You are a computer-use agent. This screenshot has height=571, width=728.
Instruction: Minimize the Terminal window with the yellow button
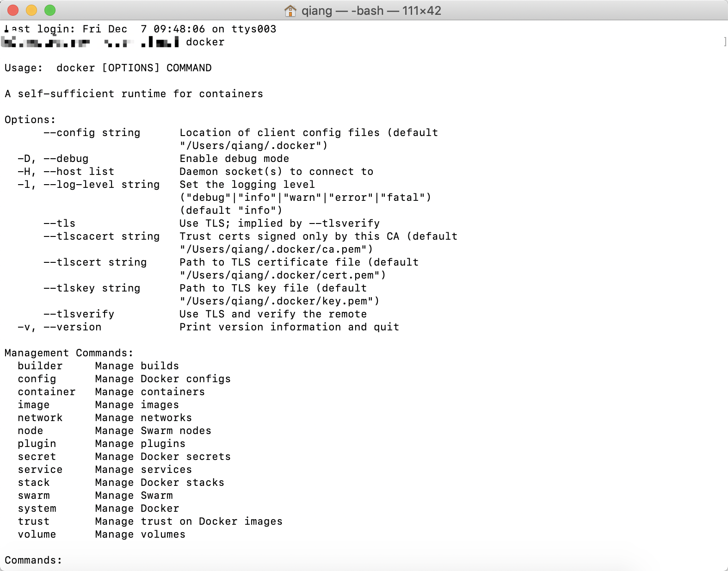pyautogui.click(x=31, y=10)
